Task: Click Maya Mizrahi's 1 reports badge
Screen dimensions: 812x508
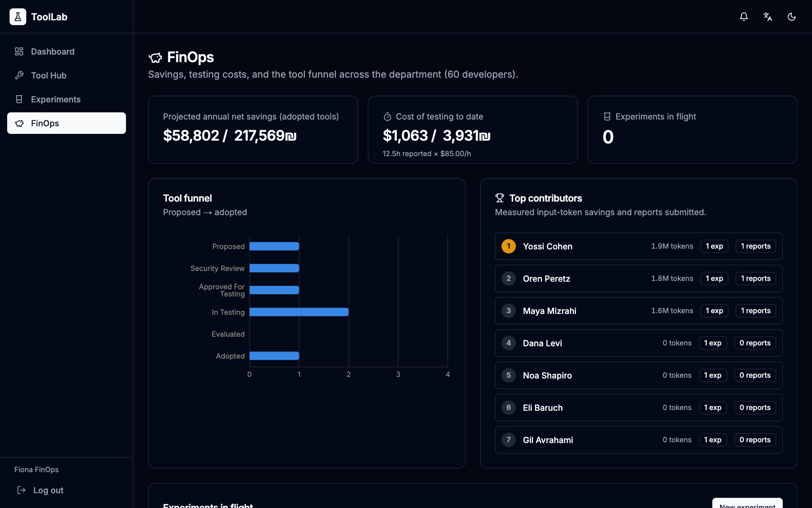Action: [x=755, y=311]
